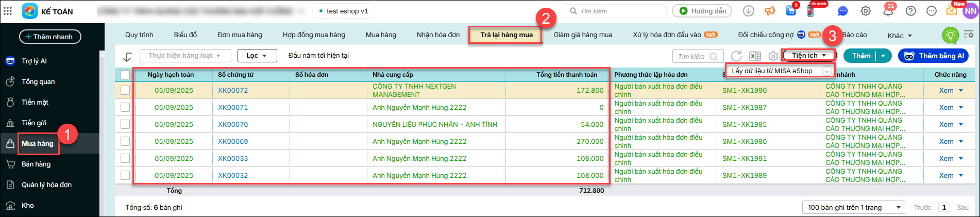Refresh the purchase return list
980x217 pixels.
(736, 56)
